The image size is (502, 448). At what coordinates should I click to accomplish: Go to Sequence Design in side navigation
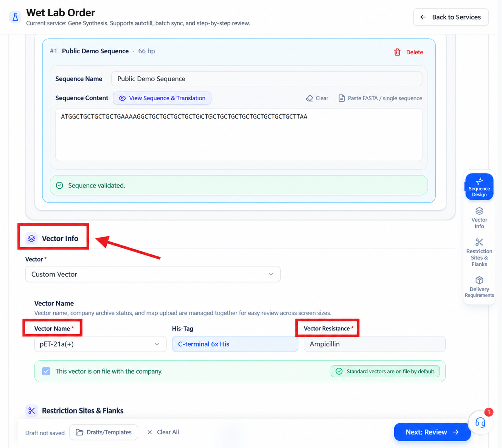479,187
